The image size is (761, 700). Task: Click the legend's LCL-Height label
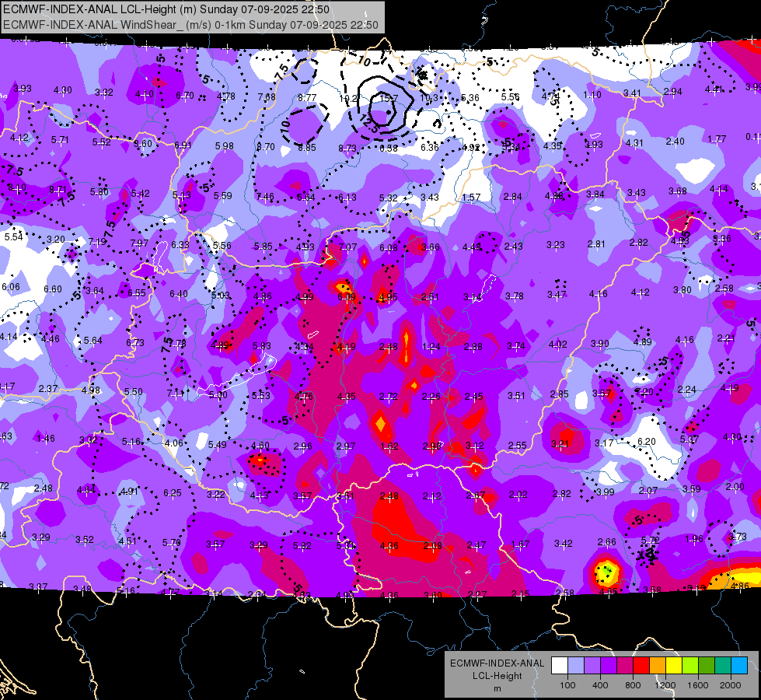(497, 676)
